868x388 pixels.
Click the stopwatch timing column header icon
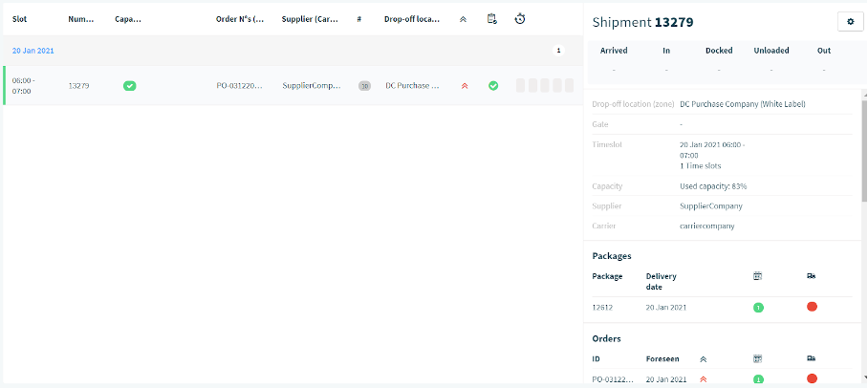tap(520, 19)
